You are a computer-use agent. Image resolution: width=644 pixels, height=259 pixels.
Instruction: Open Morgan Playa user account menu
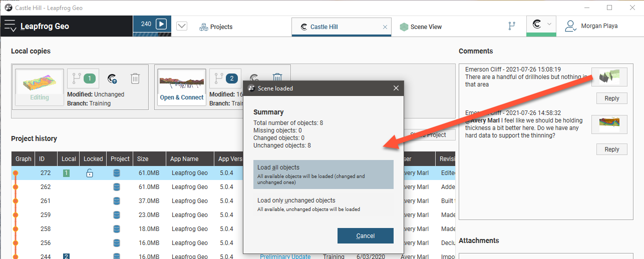point(591,26)
